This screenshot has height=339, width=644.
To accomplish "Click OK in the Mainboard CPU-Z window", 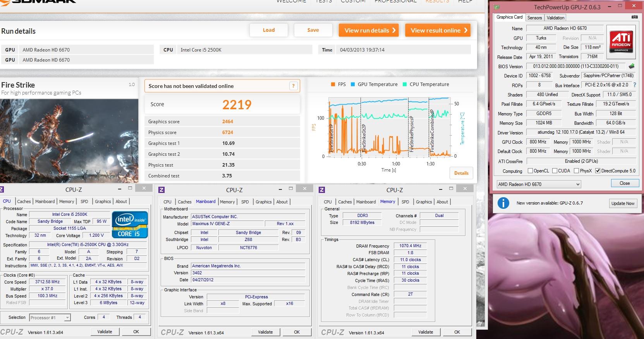I will coord(297,332).
